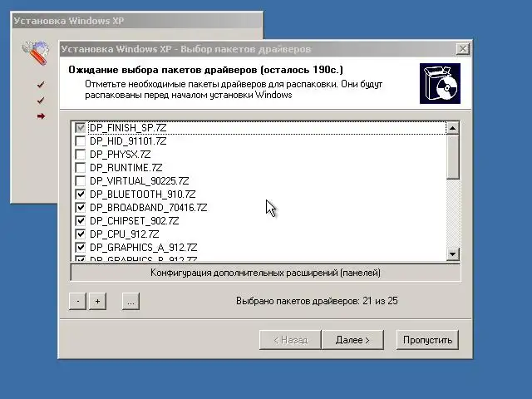Click the driver list scrollbar thumb
The image size is (532, 399).
(452, 157)
